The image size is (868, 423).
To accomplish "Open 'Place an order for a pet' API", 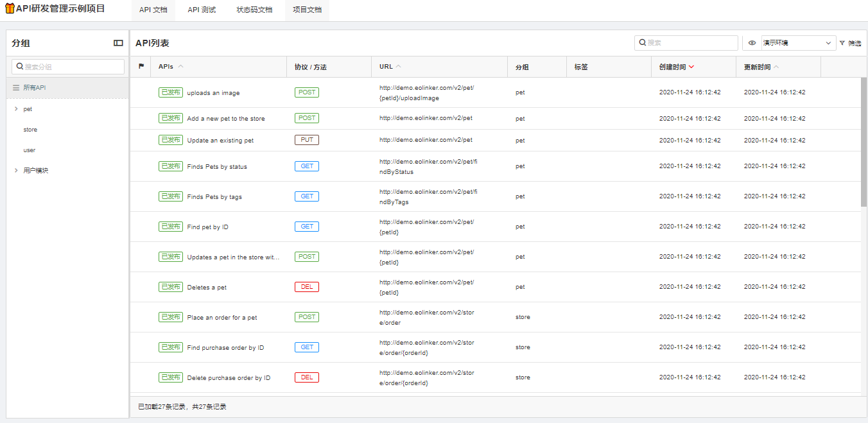I will point(222,318).
